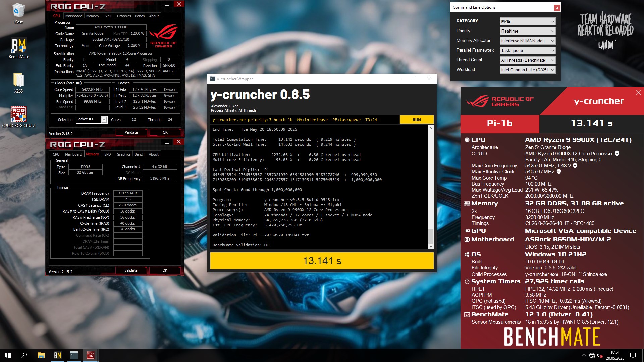Open the Kosz recycle bin desktop icon
644x362 pixels.
(18, 13)
